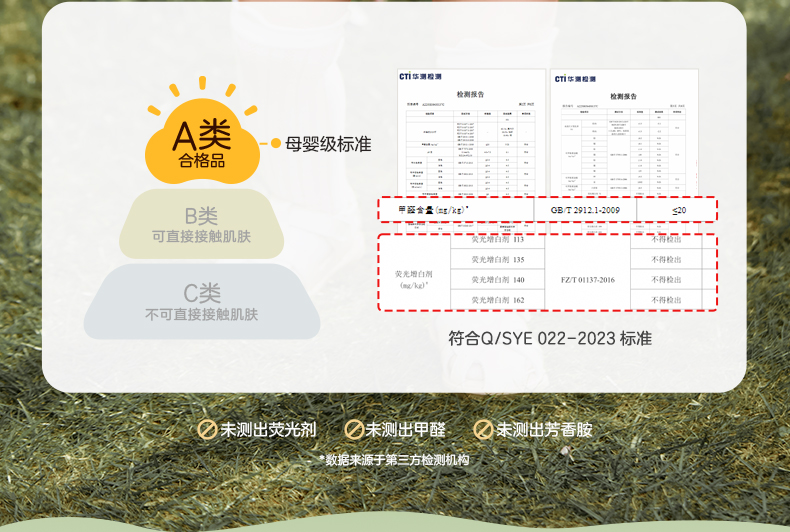The image size is (790, 532).
Task: Click the 荧光增白剂 140 cell
Action: pos(498,280)
